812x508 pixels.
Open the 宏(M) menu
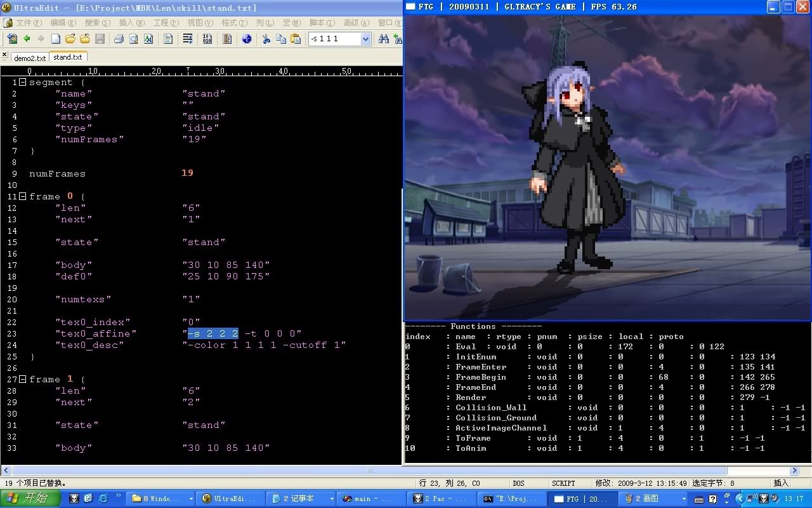tap(292, 22)
